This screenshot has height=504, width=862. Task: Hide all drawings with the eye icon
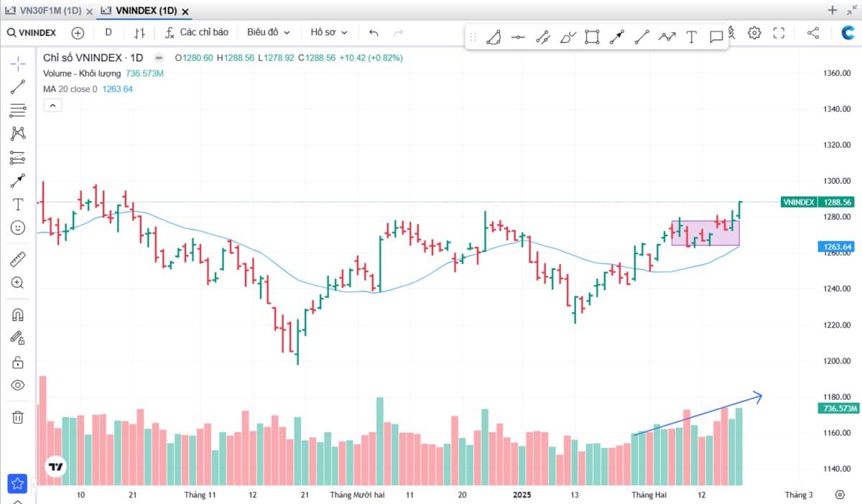tap(18, 386)
